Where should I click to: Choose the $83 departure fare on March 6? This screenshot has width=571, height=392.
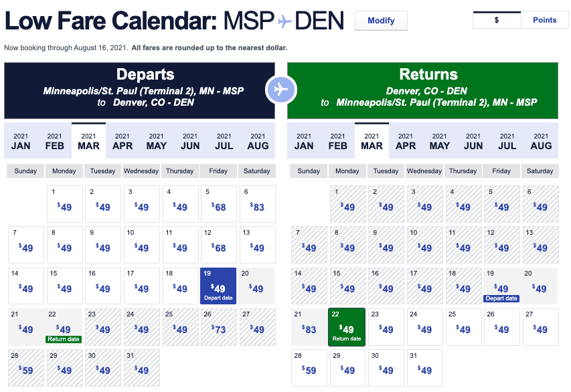pyautogui.click(x=257, y=205)
